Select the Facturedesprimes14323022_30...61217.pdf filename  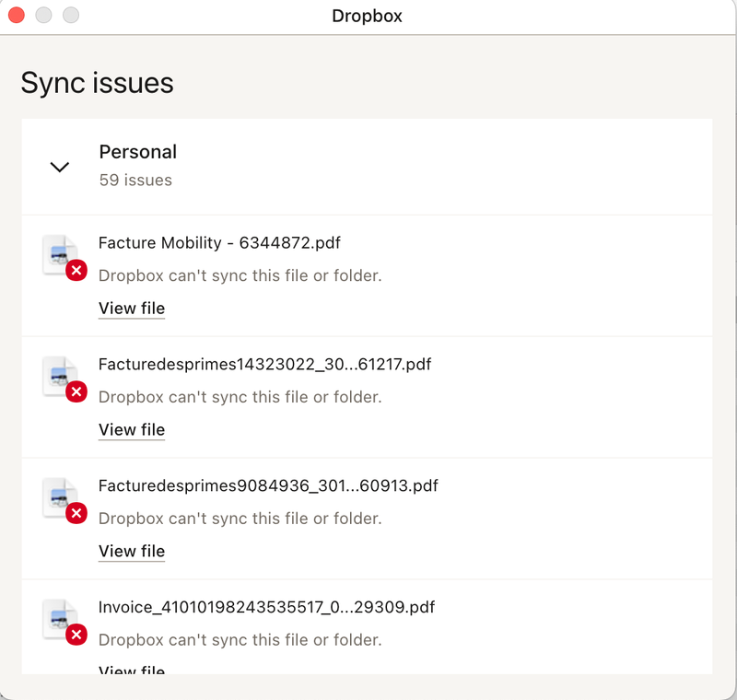(x=264, y=365)
